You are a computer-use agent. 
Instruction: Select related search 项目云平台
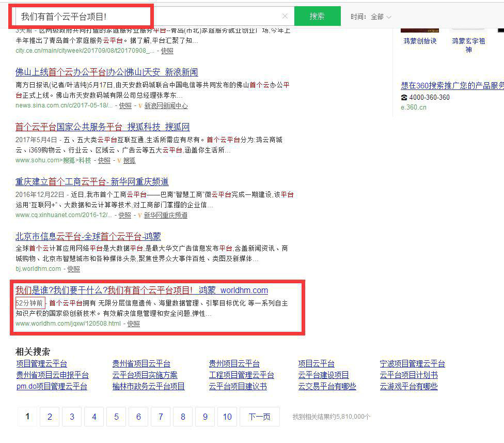click(x=316, y=364)
